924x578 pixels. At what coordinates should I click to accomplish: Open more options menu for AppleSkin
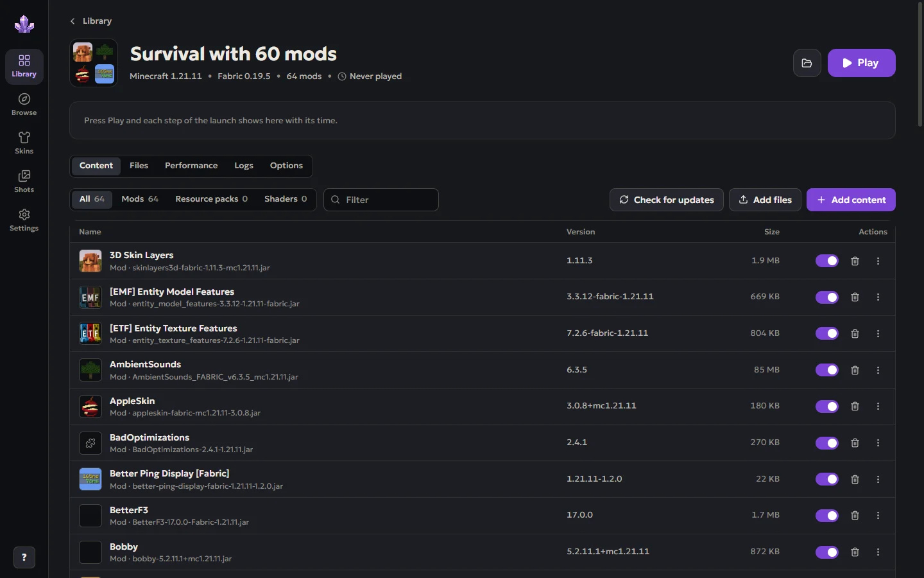tap(878, 407)
